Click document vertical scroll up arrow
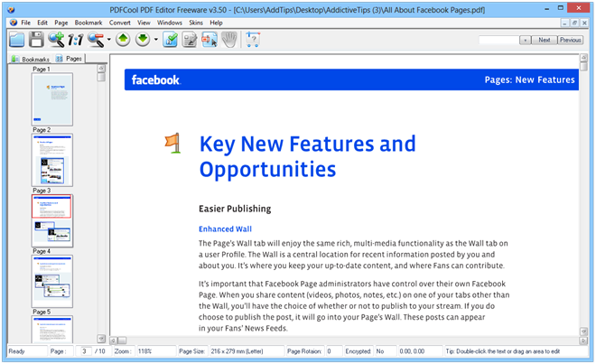The height and width of the screenshot is (364, 596). pos(583,58)
